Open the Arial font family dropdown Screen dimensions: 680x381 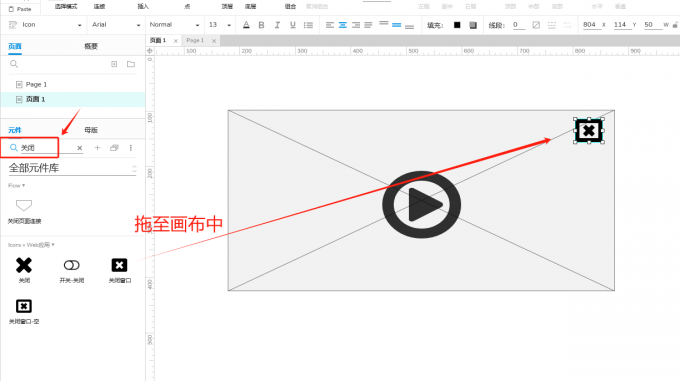tap(116, 25)
